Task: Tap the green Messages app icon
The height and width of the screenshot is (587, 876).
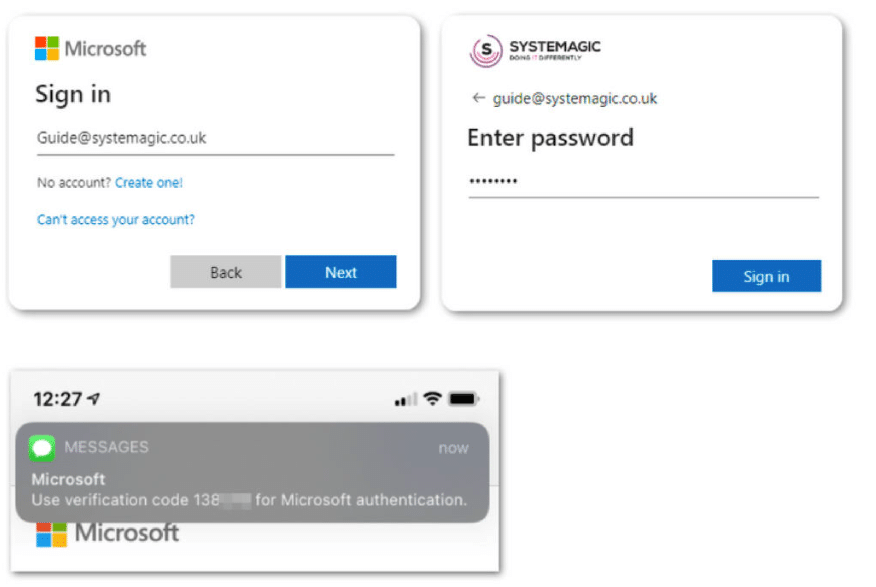Action: click(42, 448)
